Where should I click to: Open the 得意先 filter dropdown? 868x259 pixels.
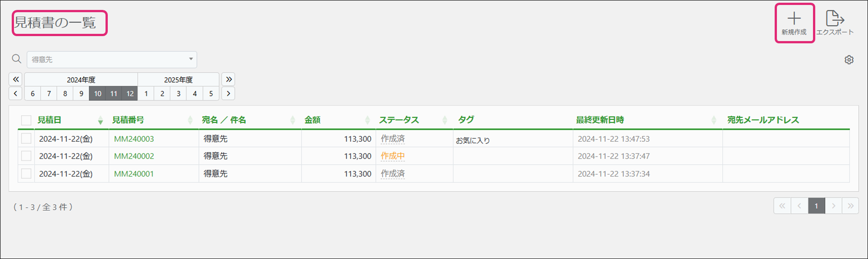tap(112, 60)
